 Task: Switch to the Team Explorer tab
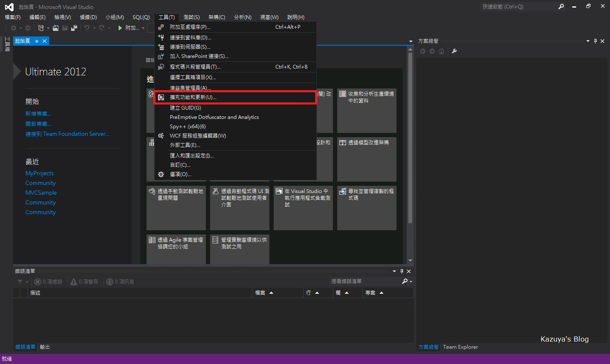(460, 347)
